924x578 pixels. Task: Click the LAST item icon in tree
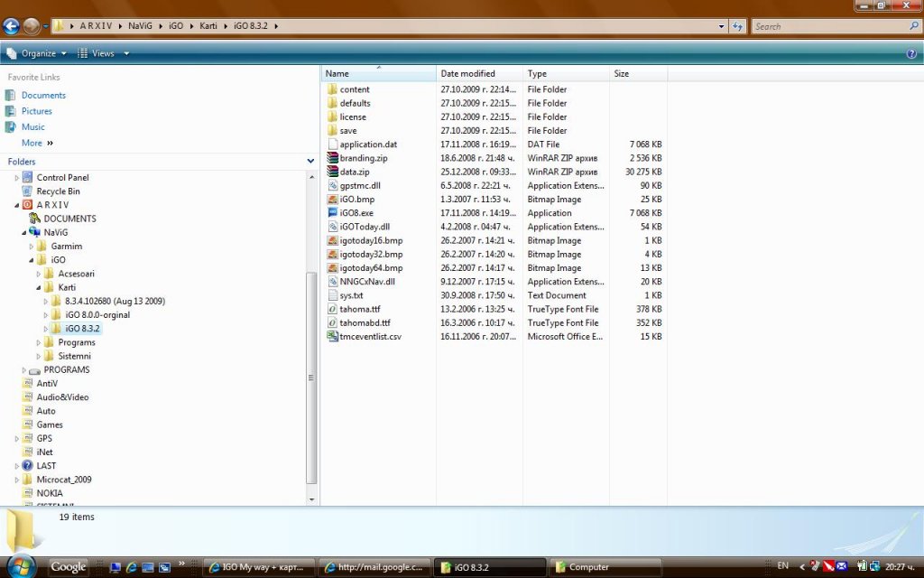[x=27, y=465]
